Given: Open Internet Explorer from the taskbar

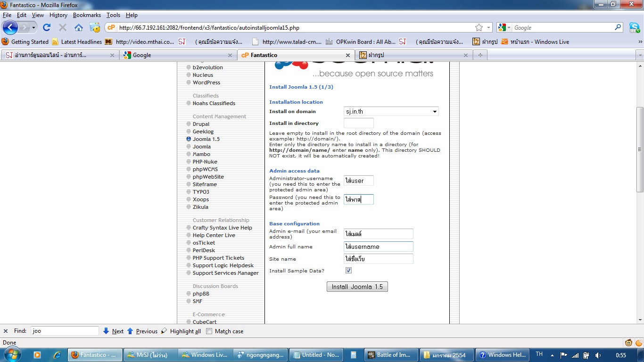Looking at the screenshot, I should (57, 355).
